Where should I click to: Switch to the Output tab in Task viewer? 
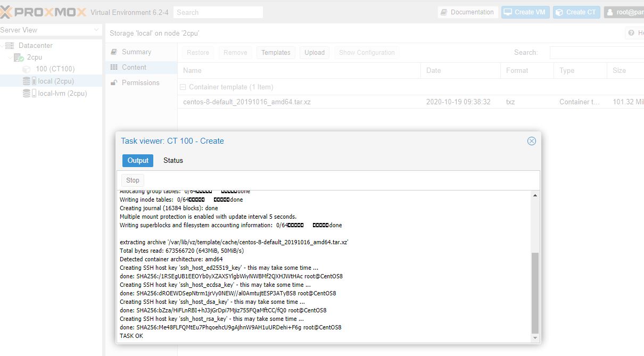pyautogui.click(x=138, y=161)
